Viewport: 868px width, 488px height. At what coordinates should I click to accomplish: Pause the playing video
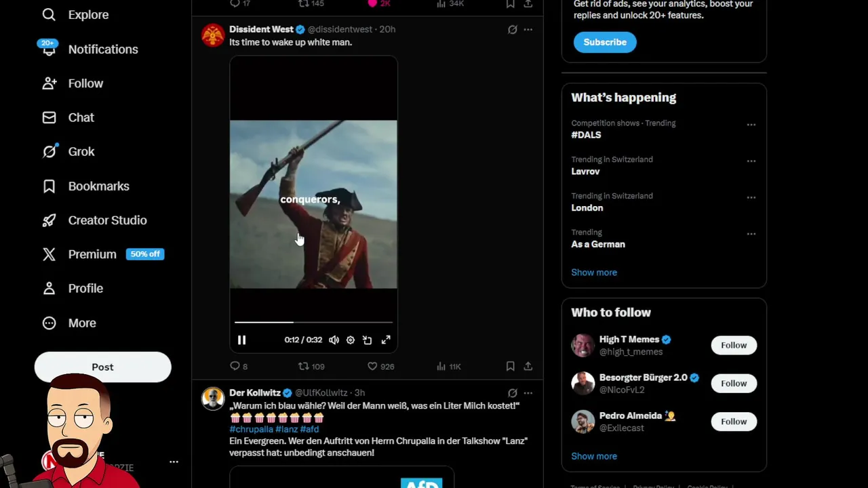point(241,340)
